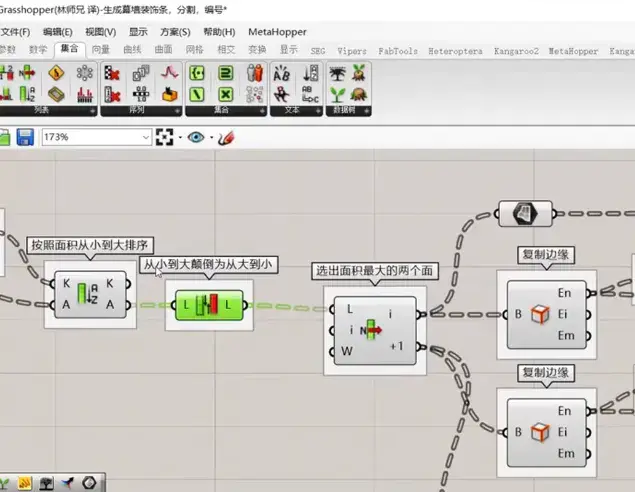
Task: Switch to the 数学 tab
Action: click(38, 49)
